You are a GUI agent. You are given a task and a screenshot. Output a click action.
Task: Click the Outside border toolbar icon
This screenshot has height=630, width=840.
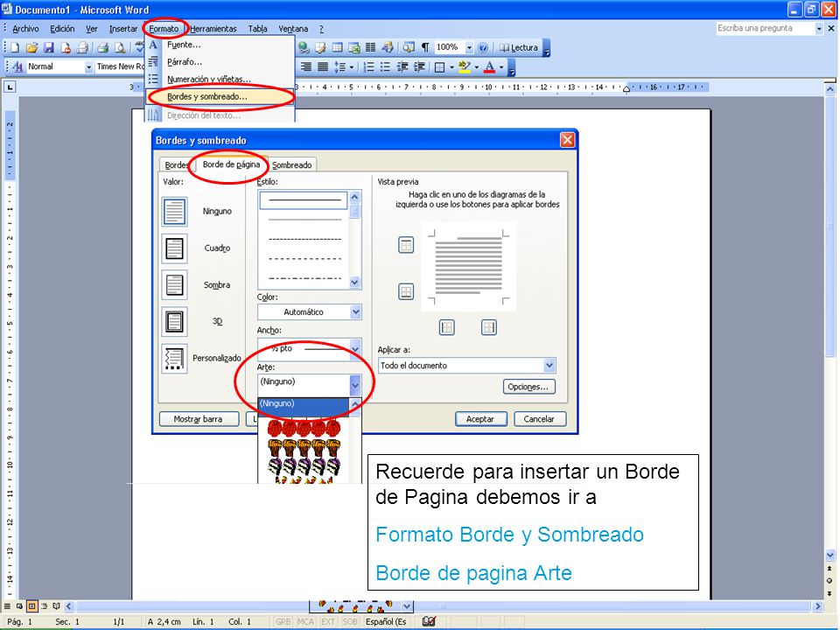pos(439,67)
